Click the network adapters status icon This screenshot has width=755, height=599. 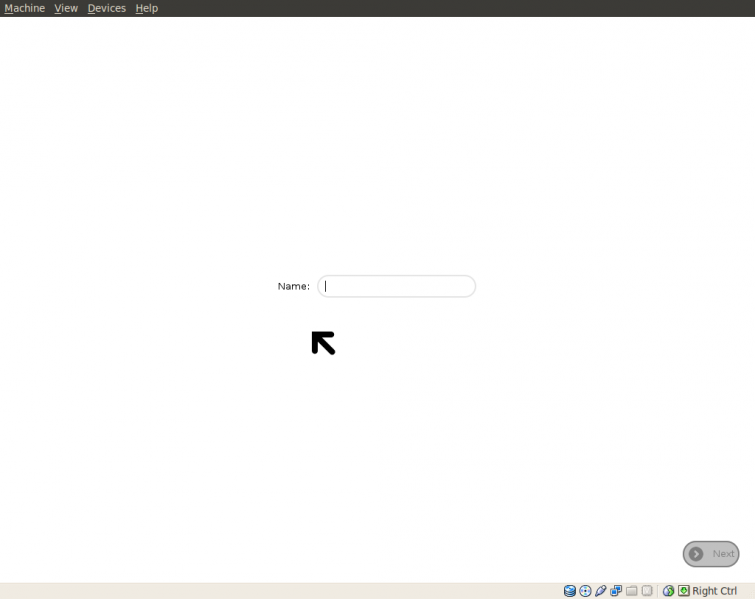point(616,591)
